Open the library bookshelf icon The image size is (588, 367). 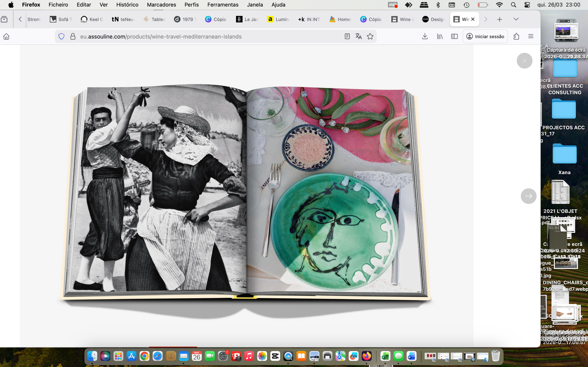440,37
